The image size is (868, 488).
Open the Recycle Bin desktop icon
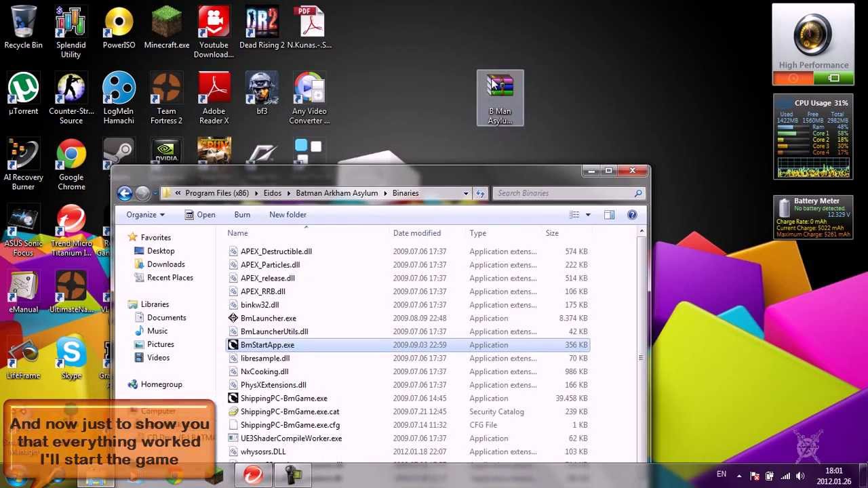point(23,28)
